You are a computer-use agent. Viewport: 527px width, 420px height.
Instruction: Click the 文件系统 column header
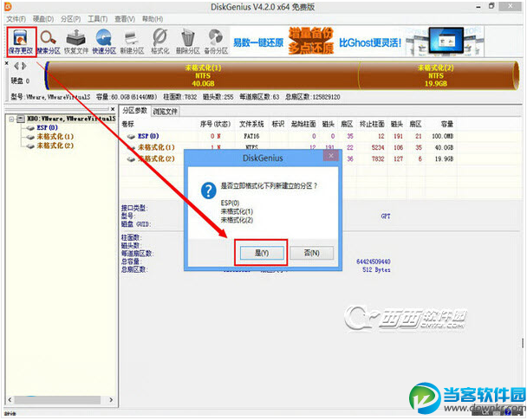251,124
